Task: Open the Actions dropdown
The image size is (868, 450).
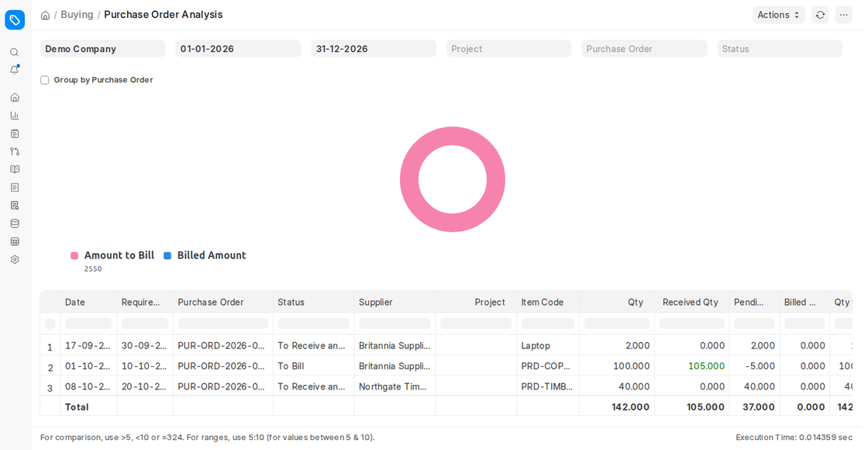Action: click(778, 15)
